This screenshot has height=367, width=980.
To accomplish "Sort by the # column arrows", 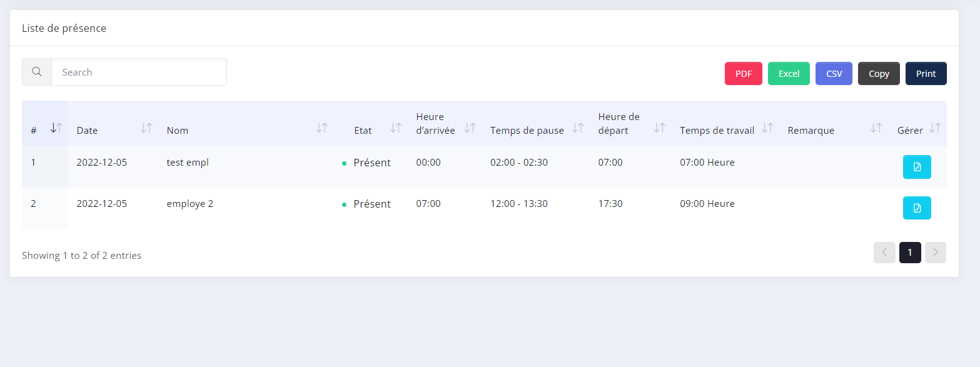I will pyautogui.click(x=56, y=128).
